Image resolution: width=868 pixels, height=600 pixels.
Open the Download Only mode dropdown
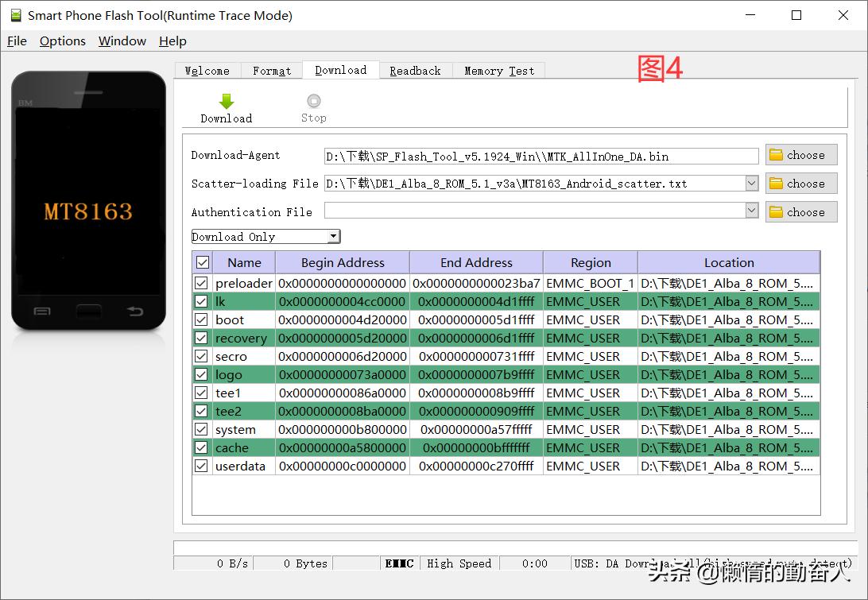[334, 237]
